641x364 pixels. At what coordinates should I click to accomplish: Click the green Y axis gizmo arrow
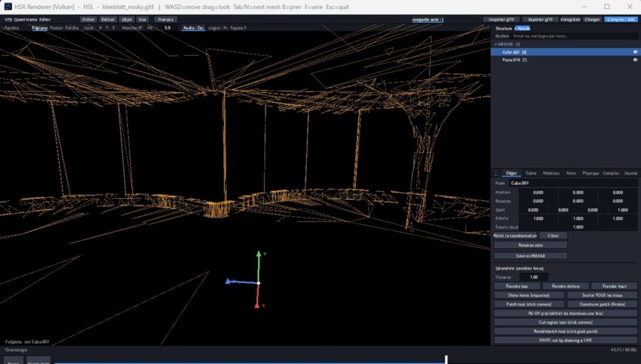(259, 254)
